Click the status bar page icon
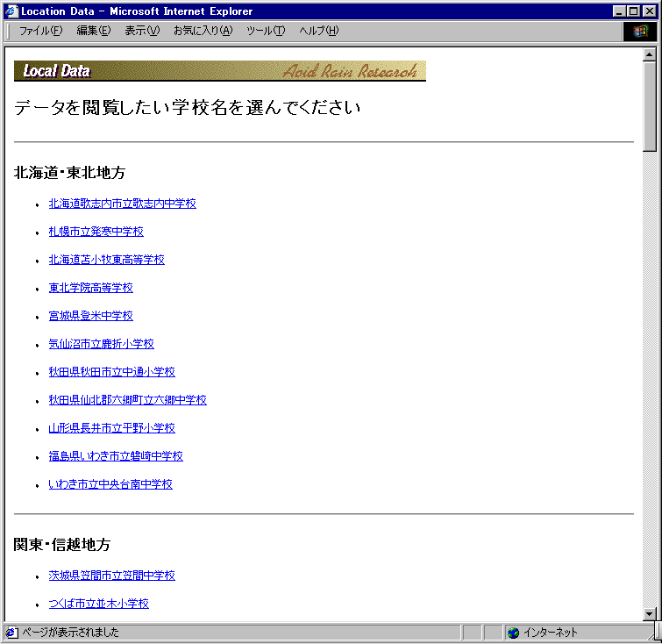This screenshot has width=662, height=644. (x=11, y=633)
